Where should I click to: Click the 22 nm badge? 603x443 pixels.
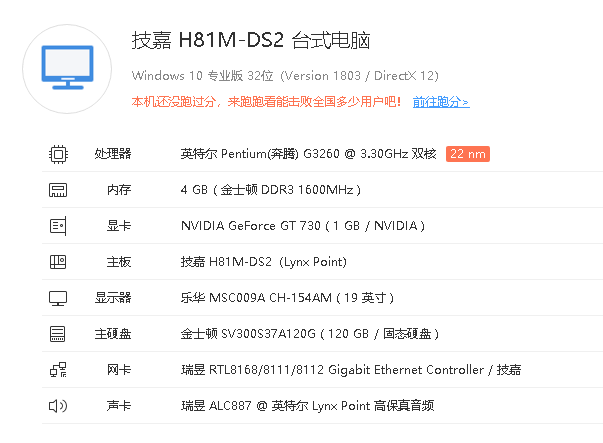pos(468,154)
